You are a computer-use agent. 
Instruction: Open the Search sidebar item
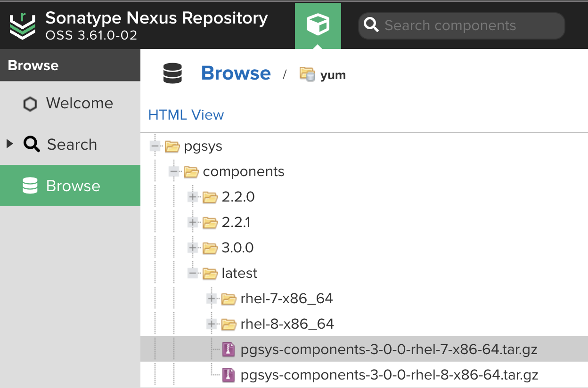click(70, 144)
